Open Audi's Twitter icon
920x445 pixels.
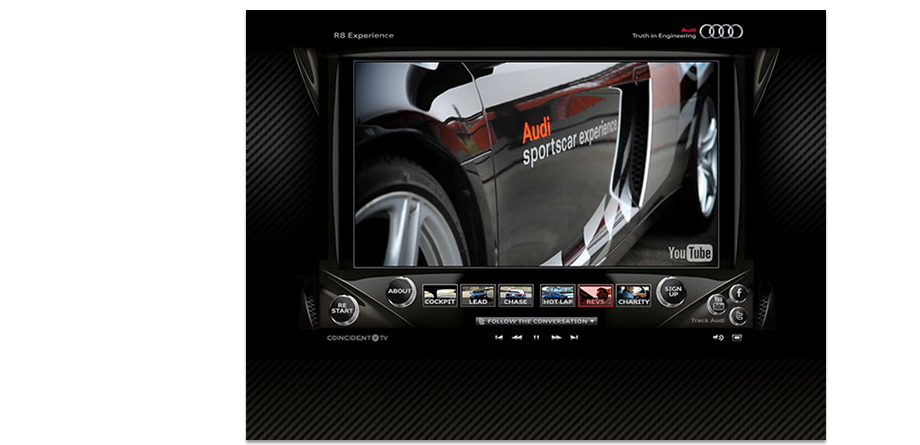738,316
